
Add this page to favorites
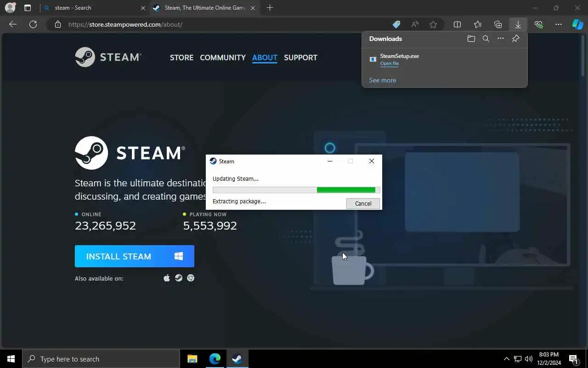tap(433, 24)
